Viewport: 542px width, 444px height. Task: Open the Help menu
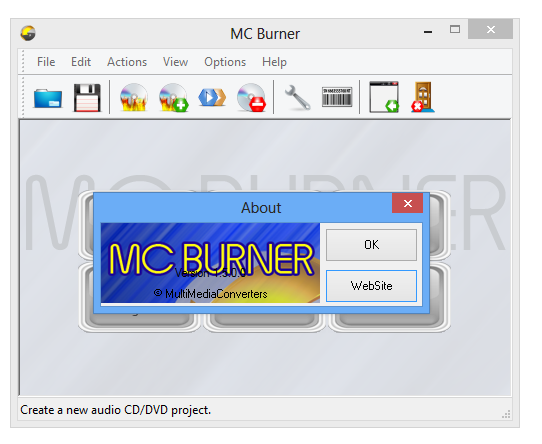tap(274, 62)
